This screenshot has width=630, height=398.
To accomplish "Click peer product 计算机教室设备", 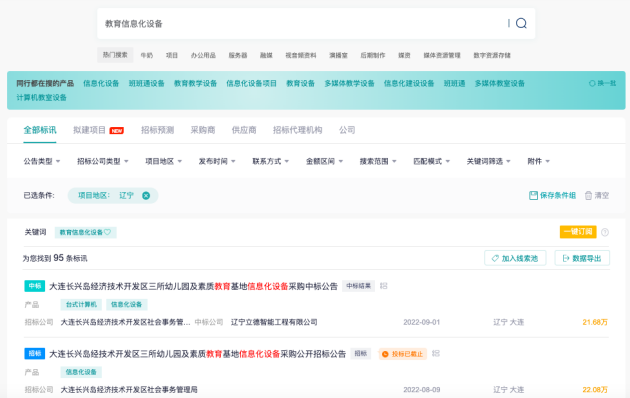I will pyautogui.click(x=41, y=98).
